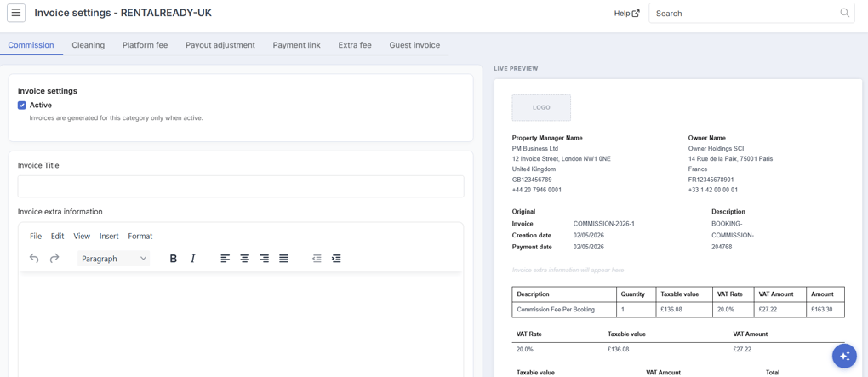Open the Guest invoice tab
The height and width of the screenshot is (377, 868).
pyautogui.click(x=414, y=45)
